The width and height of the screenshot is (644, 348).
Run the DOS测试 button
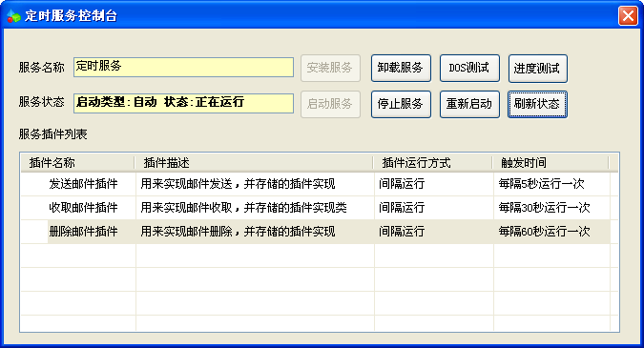tap(469, 68)
